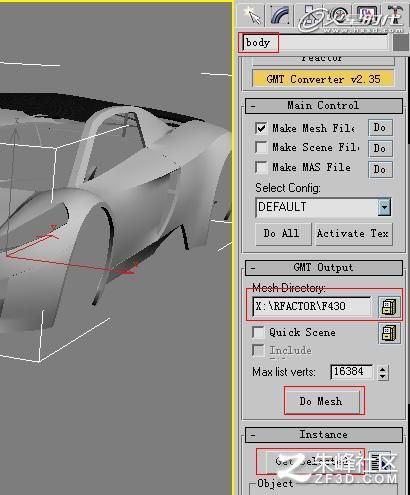Collapse the Main Control rollout

[x=323, y=106]
